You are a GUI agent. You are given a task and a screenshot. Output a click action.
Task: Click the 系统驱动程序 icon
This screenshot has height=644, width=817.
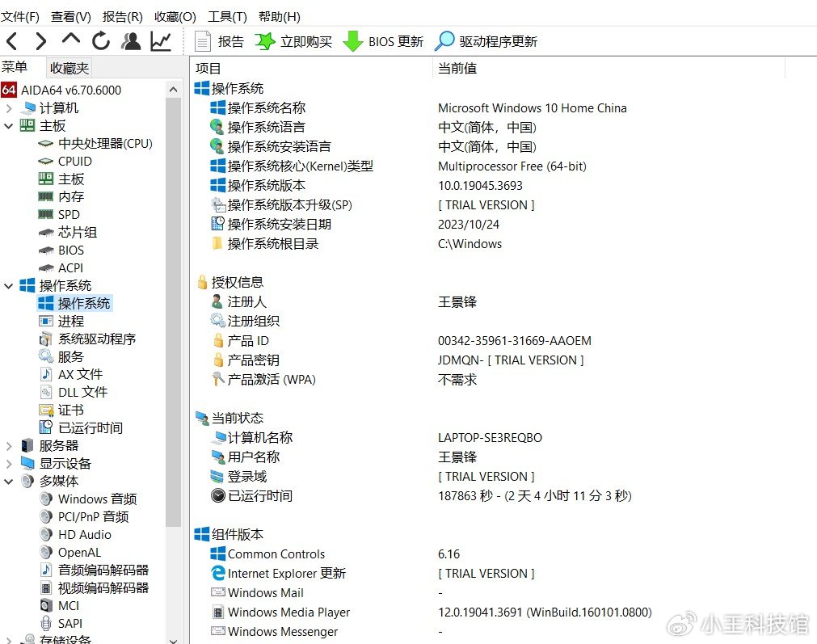(46, 339)
